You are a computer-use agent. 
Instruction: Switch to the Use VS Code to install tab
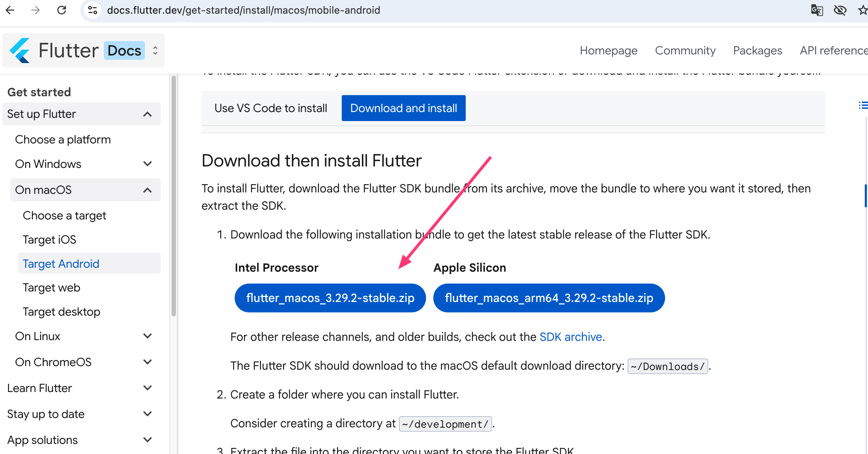270,108
